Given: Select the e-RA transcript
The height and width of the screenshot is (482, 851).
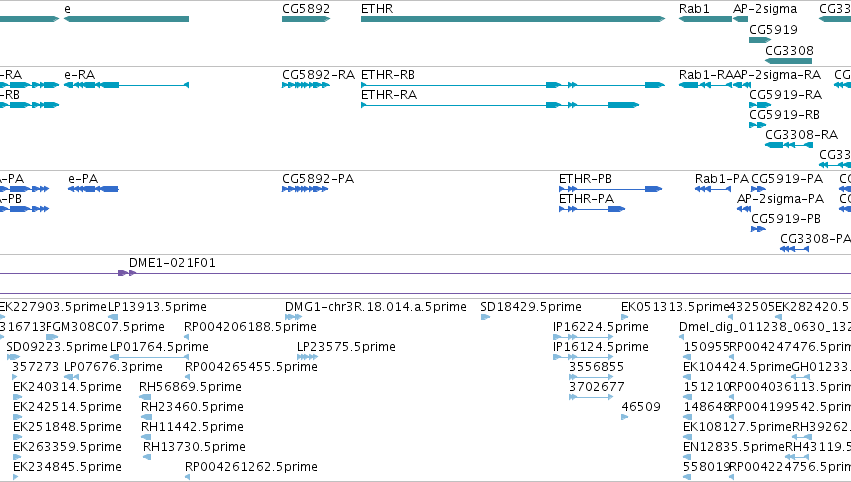Looking at the screenshot, I should point(126,85).
